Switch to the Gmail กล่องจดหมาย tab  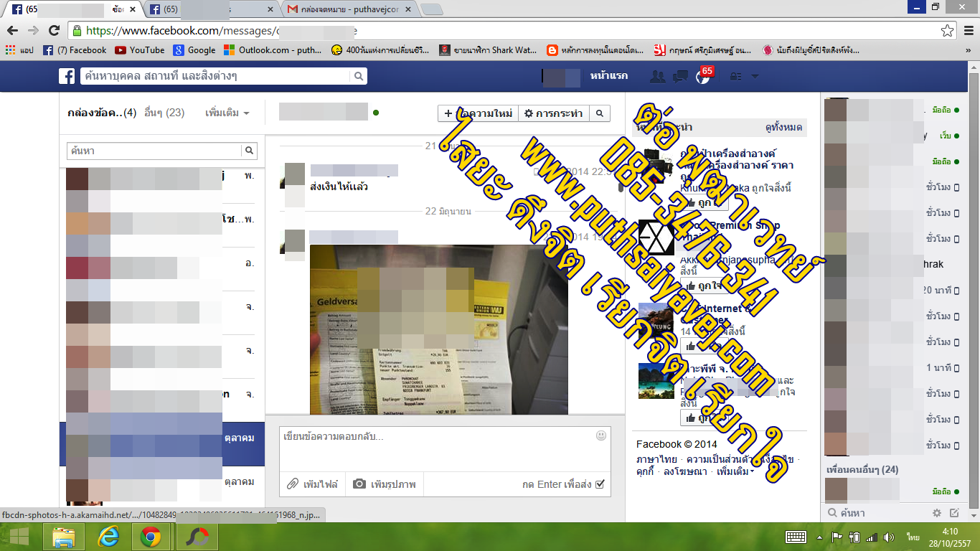[349, 9]
